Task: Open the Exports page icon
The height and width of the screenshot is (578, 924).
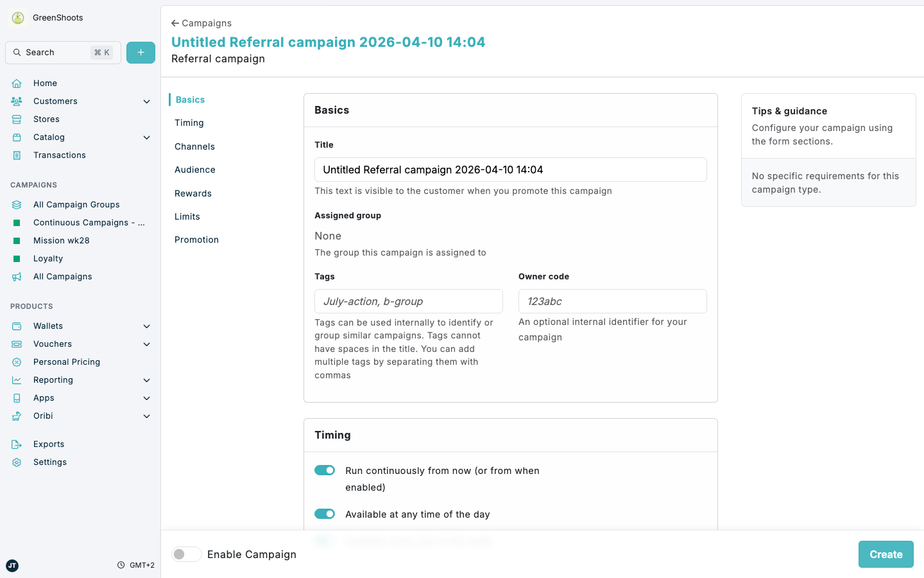Action: pos(17,444)
